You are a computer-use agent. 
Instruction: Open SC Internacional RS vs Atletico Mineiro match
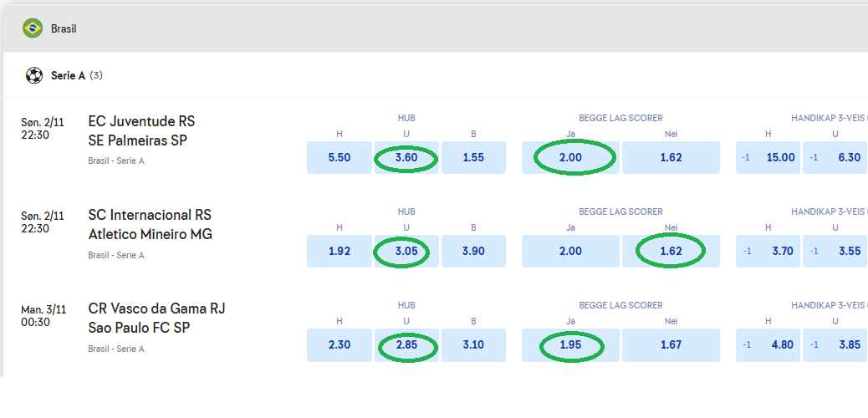pyautogui.click(x=150, y=225)
